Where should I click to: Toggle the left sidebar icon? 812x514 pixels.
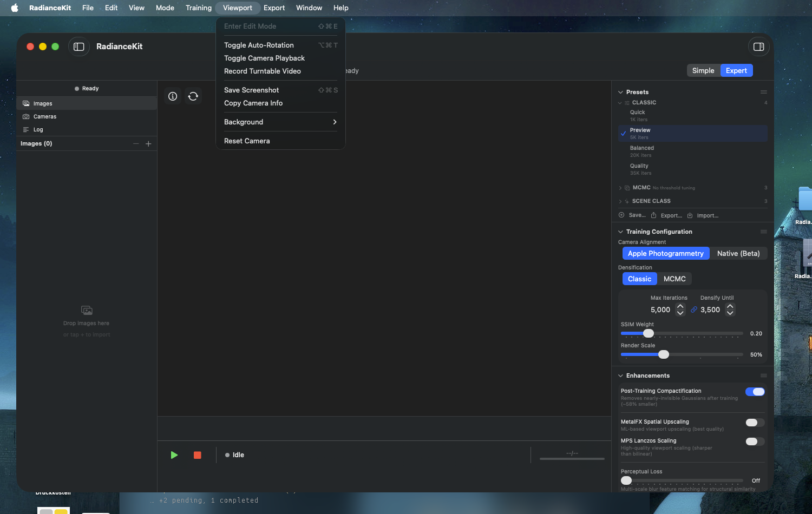(x=79, y=47)
